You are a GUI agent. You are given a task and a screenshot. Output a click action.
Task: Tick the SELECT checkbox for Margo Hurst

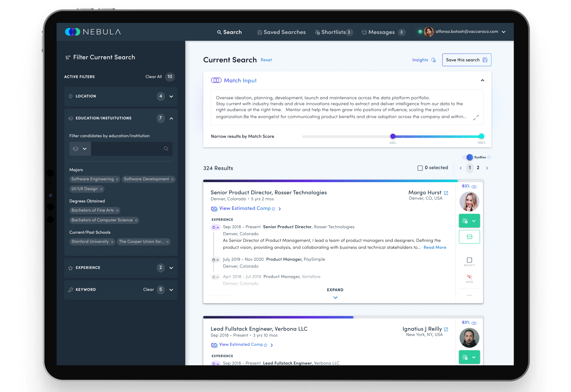469,260
